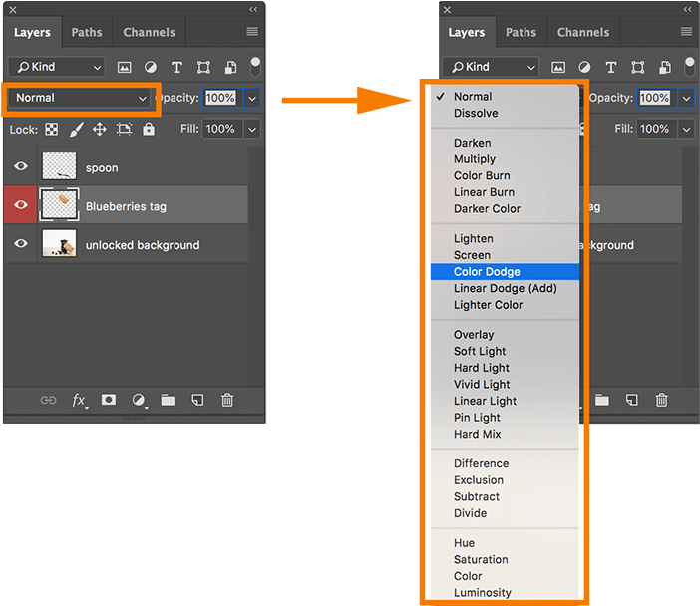Add a layer mask in the left panel
Image resolution: width=700 pixels, height=606 pixels.
pos(109,400)
